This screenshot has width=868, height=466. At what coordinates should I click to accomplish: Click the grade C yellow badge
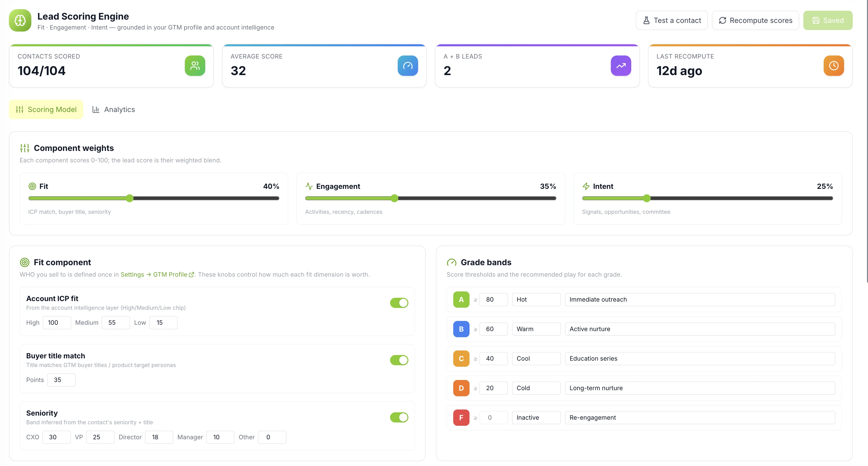click(x=461, y=359)
